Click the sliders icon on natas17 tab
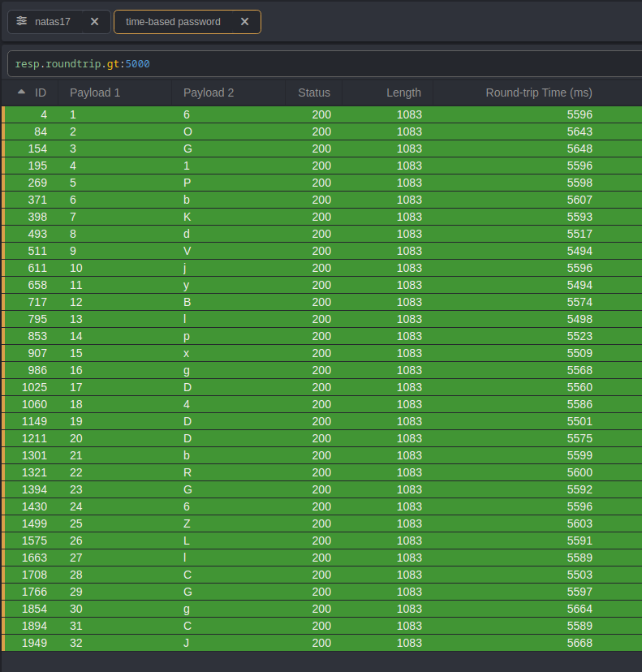The image size is (642, 672). (22, 22)
